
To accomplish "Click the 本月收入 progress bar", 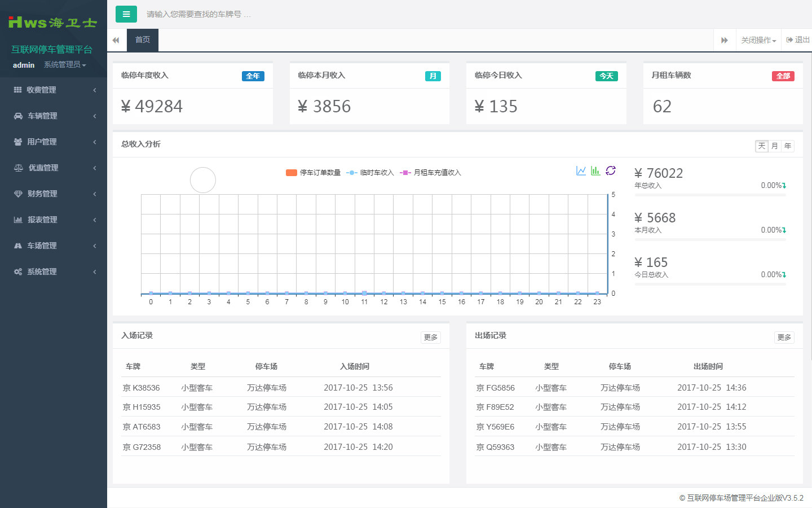I will (x=710, y=239).
